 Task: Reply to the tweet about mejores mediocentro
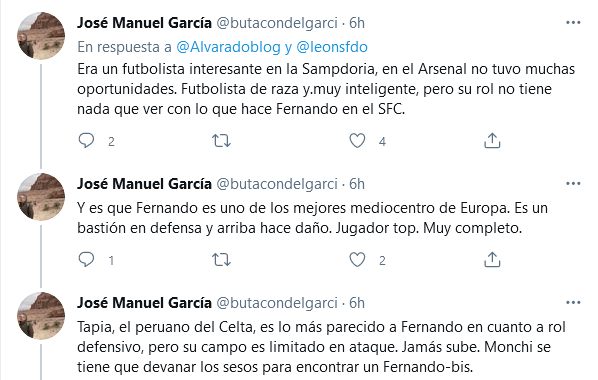click(86, 260)
